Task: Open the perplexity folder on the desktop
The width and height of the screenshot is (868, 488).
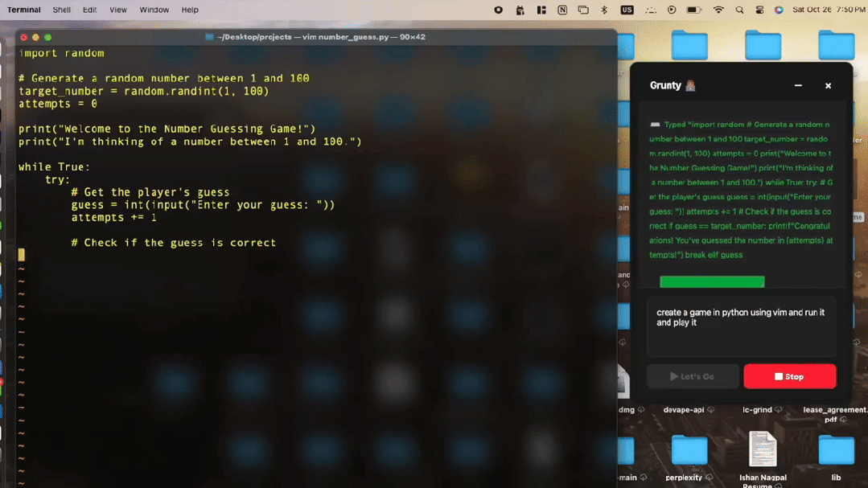Action: pyautogui.click(x=689, y=451)
